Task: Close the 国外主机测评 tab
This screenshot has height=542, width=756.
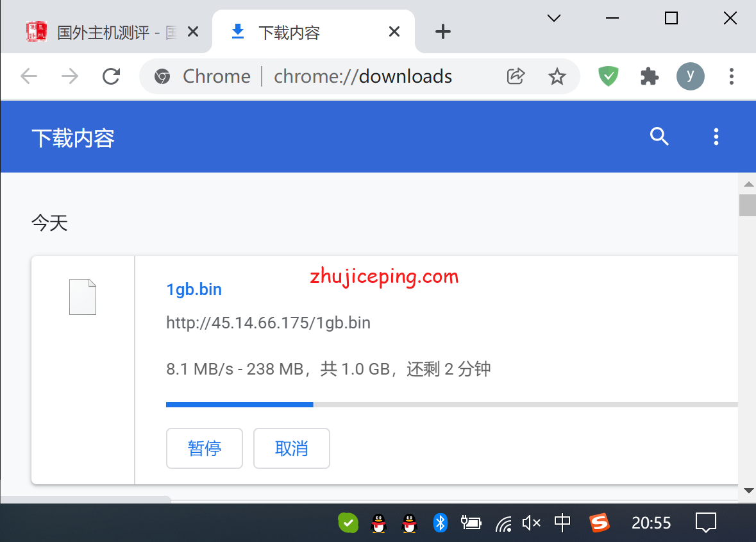Action: (x=193, y=32)
